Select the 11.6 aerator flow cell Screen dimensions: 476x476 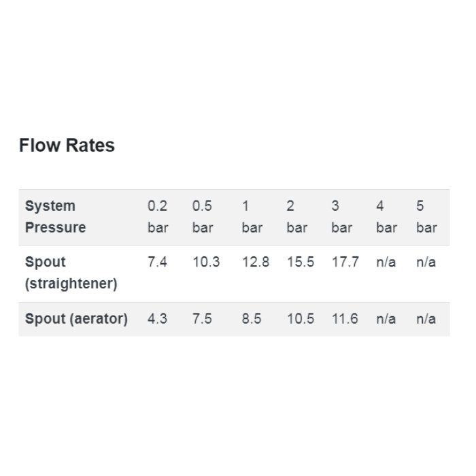coord(345,319)
